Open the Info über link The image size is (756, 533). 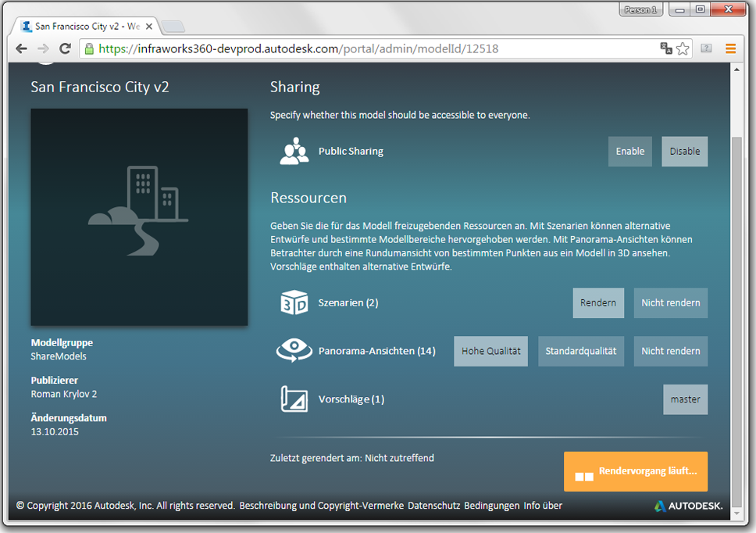click(543, 506)
